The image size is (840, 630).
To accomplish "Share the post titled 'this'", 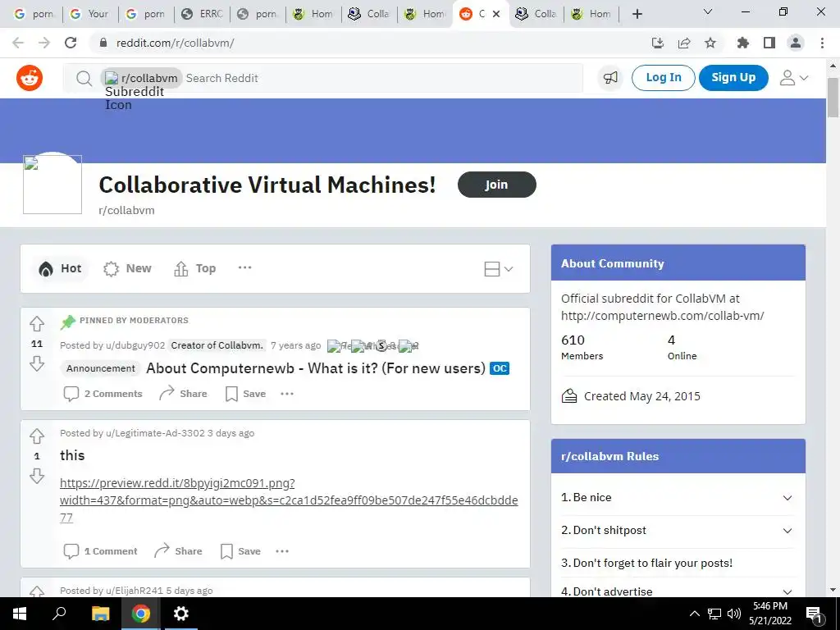I will coord(178,551).
